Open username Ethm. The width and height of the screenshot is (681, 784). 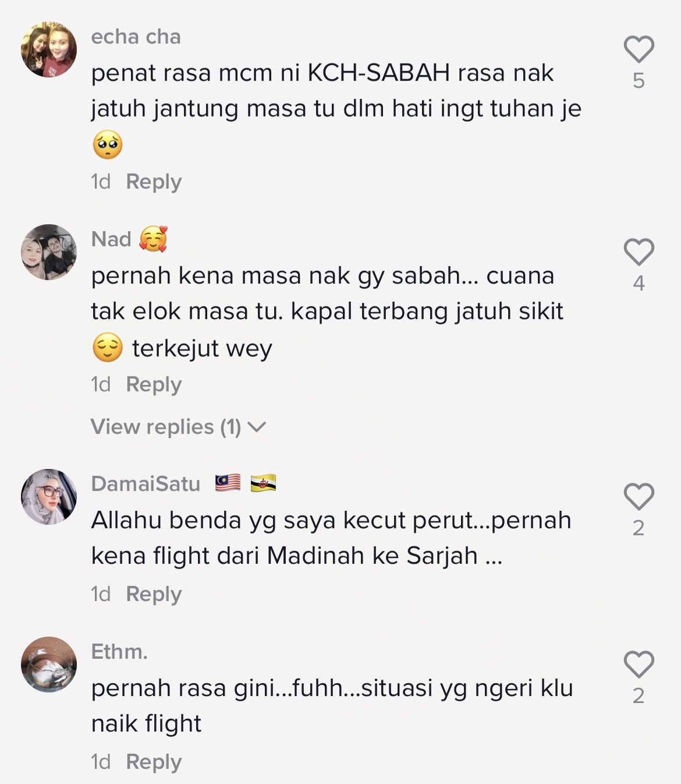tap(119, 652)
